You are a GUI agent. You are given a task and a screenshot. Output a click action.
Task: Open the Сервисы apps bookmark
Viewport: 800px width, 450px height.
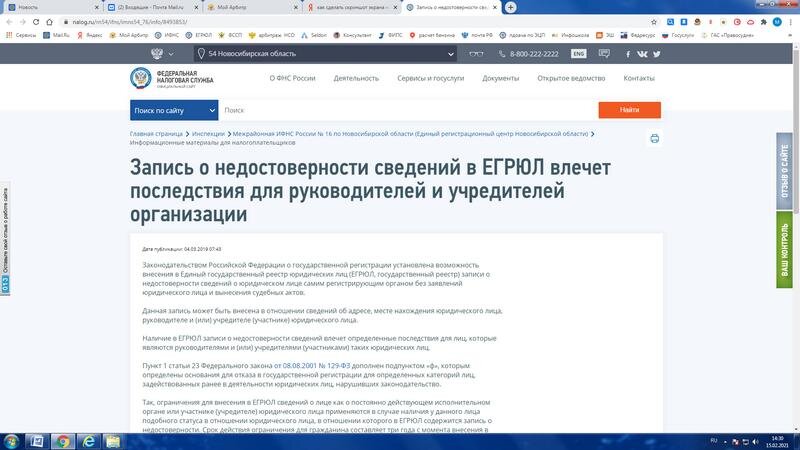[x=21, y=35]
